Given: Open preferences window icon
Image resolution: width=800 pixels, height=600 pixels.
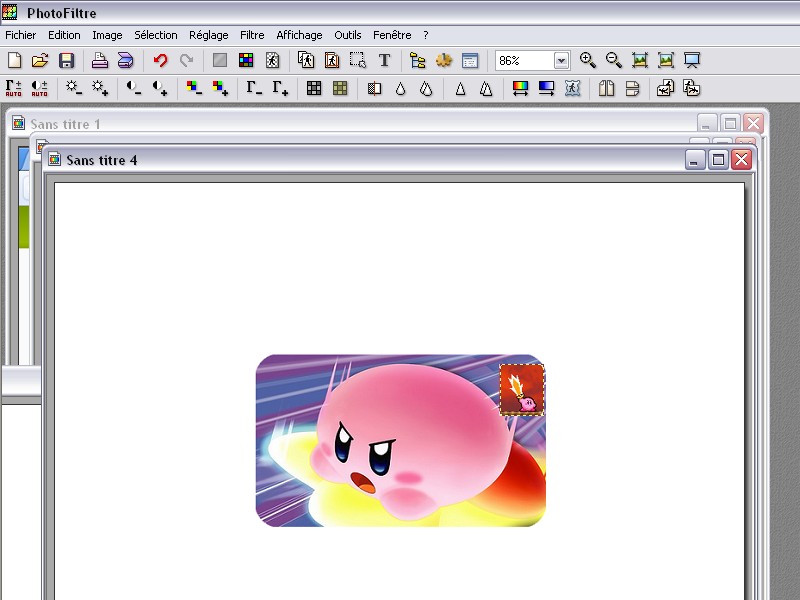Looking at the screenshot, I should click(470, 60).
